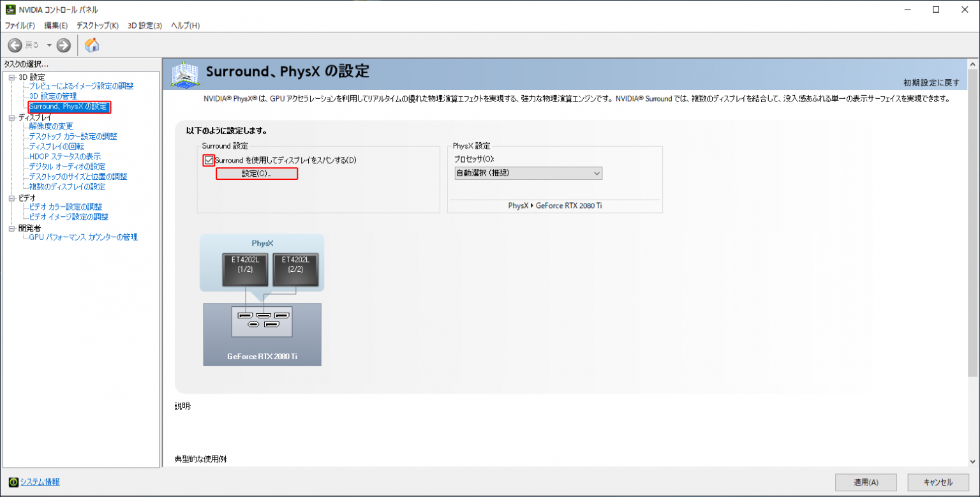This screenshot has height=497, width=980.
Task: Select ディスプレイの回転 in the tree
Action: [x=56, y=147]
